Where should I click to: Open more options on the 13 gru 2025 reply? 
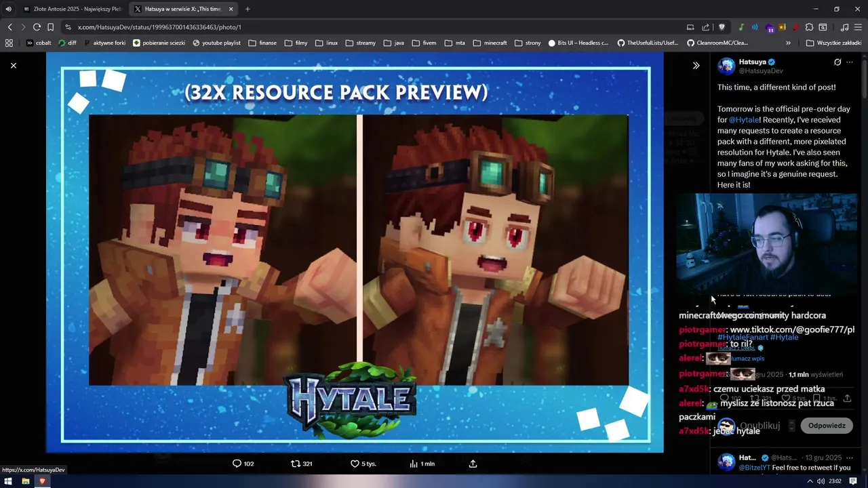[850, 457]
